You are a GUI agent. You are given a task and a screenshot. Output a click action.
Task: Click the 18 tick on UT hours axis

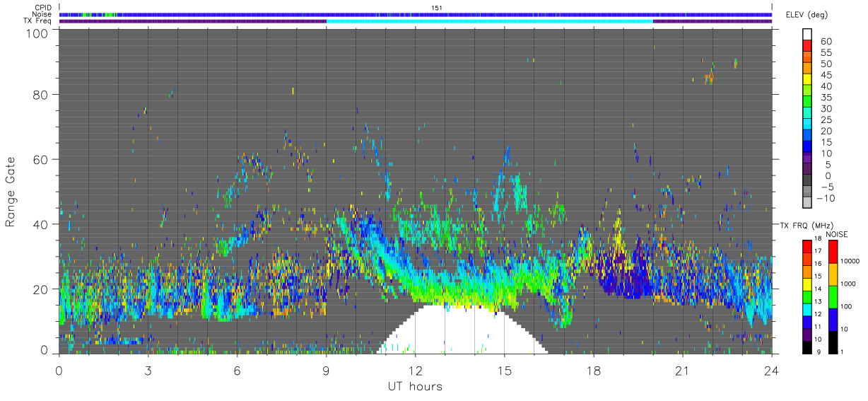[x=594, y=370]
